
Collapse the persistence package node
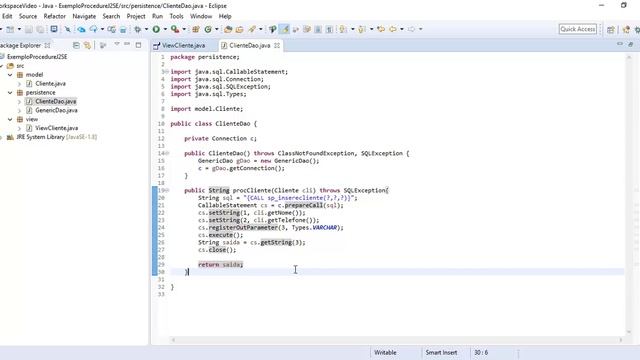(10, 93)
